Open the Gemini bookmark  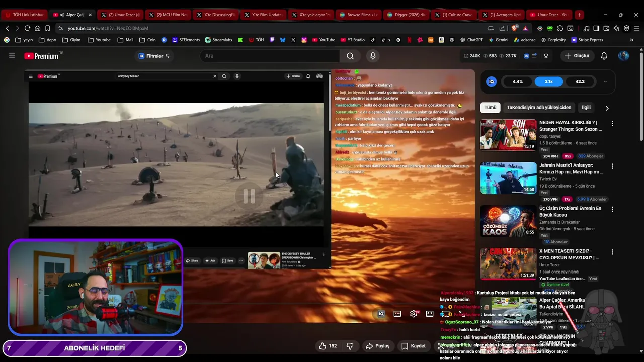pyautogui.click(x=498, y=40)
